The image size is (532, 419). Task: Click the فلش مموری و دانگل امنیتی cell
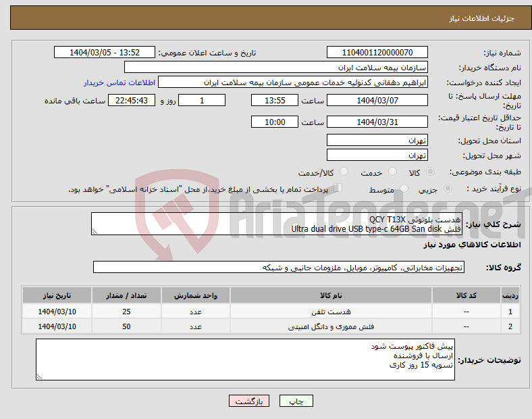click(331, 326)
